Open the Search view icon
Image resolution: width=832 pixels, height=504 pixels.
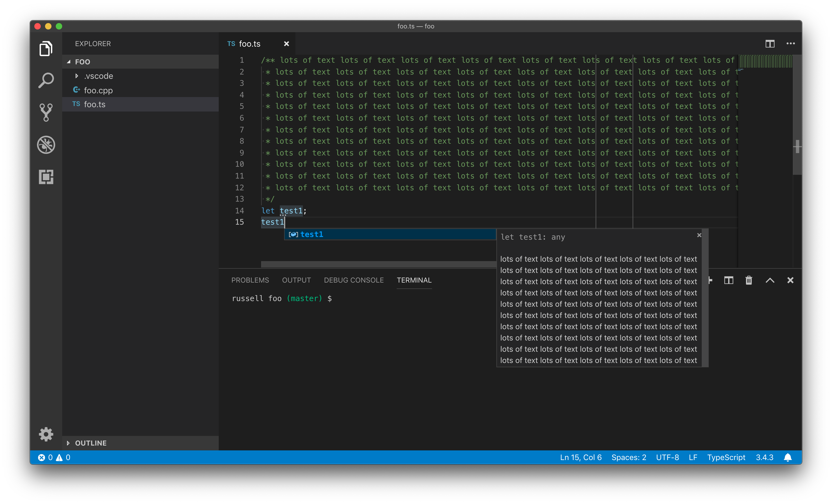point(46,80)
